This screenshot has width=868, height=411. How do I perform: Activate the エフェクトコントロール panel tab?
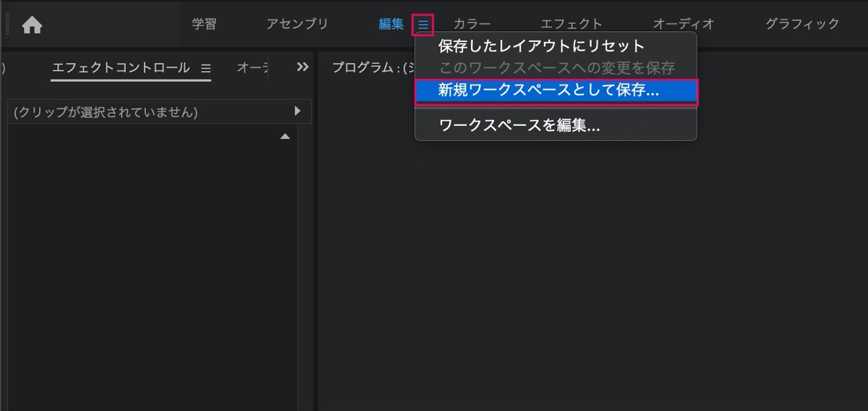click(121, 68)
